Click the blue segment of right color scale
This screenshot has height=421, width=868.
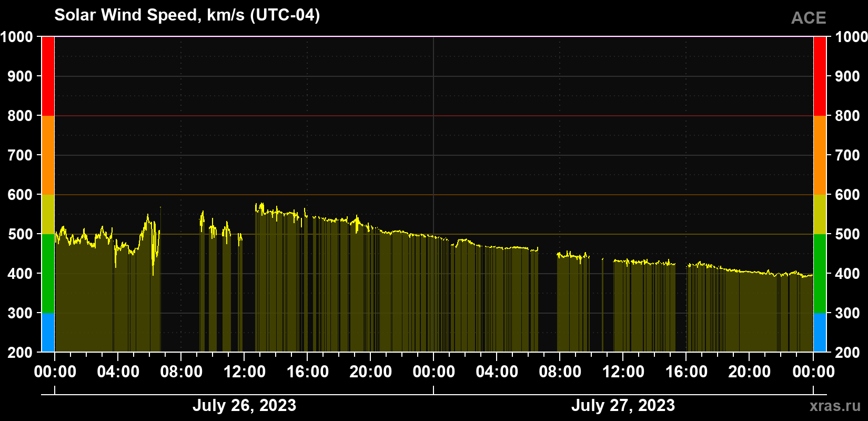tap(820, 333)
